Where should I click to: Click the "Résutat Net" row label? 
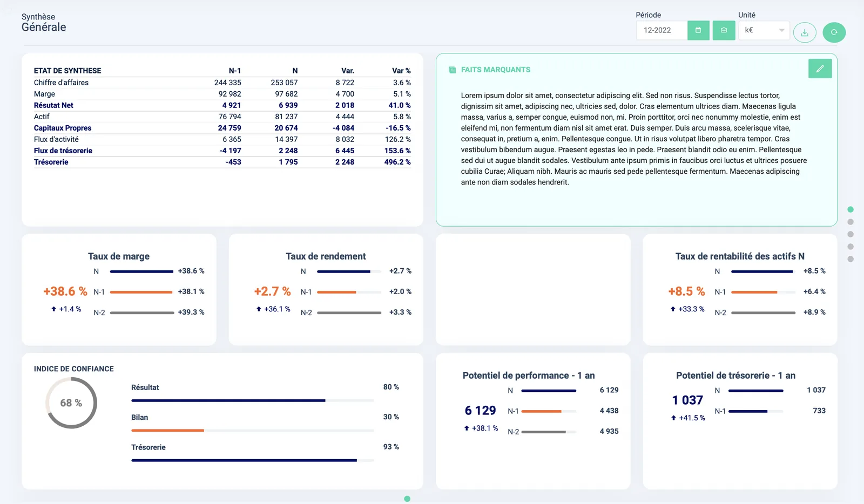[53, 105]
